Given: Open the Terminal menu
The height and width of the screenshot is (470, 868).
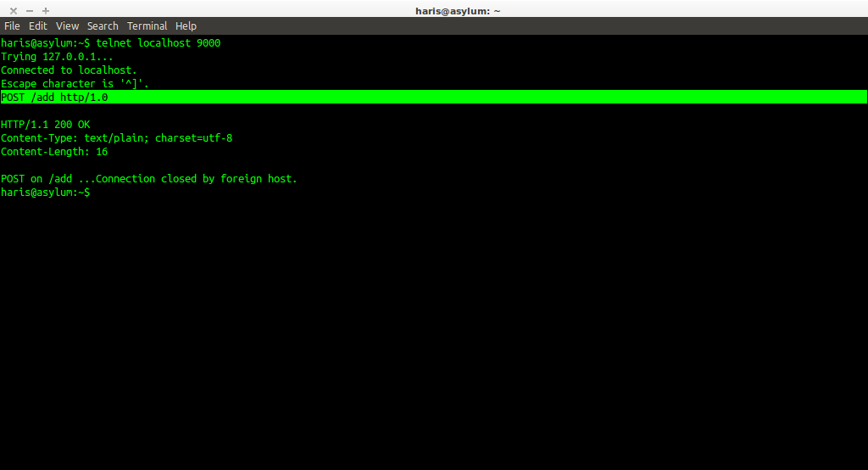Looking at the screenshot, I should pyautogui.click(x=147, y=26).
